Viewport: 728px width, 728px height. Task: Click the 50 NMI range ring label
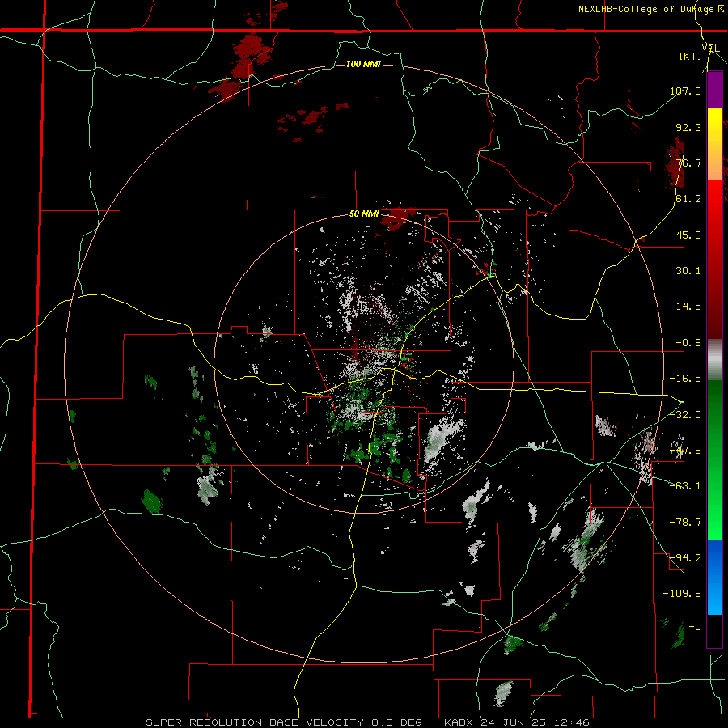point(364,214)
